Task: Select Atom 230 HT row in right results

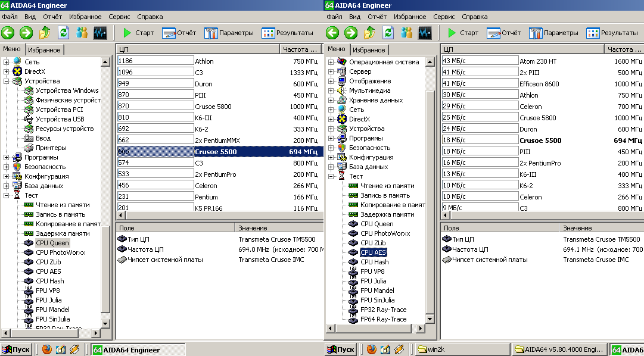Action: 543,61
